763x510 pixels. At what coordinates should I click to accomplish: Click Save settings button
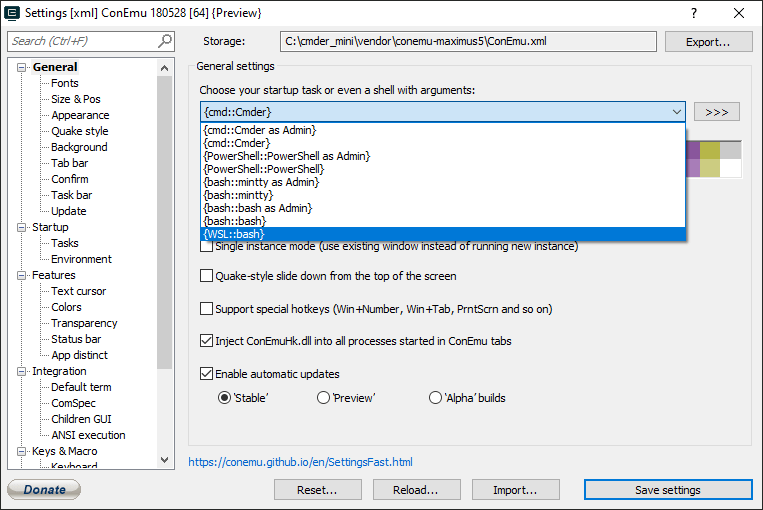pos(668,490)
